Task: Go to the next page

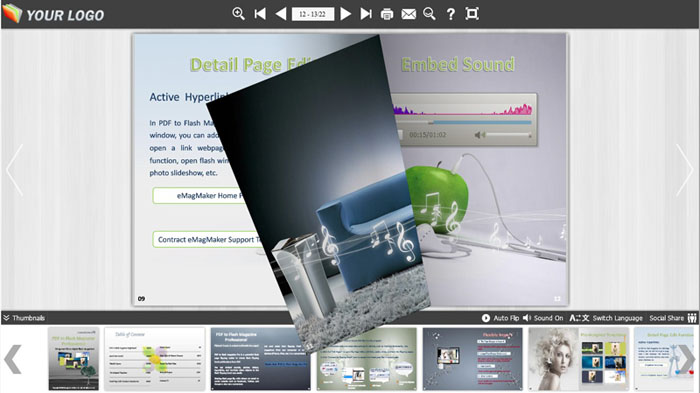Action: coord(345,14)
